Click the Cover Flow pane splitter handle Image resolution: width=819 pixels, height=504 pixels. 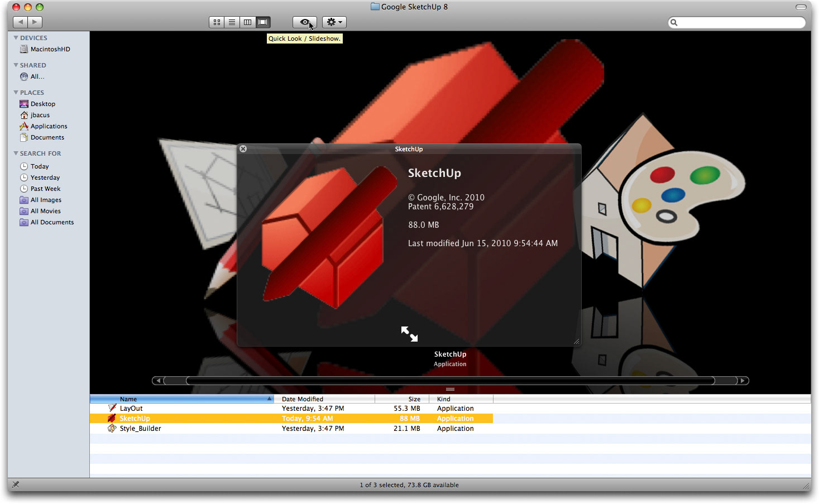450,389
